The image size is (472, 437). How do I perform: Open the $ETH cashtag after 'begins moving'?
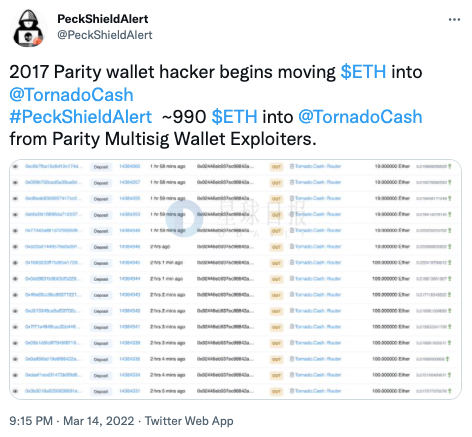(363, 72)
